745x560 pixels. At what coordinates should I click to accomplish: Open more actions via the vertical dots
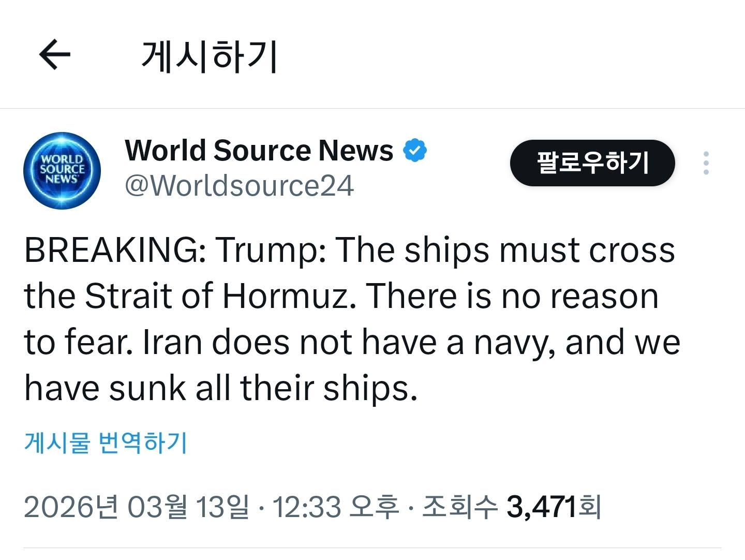pos(706,163)
